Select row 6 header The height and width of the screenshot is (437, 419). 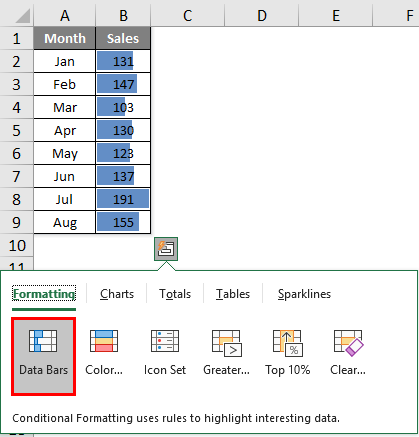17,153
